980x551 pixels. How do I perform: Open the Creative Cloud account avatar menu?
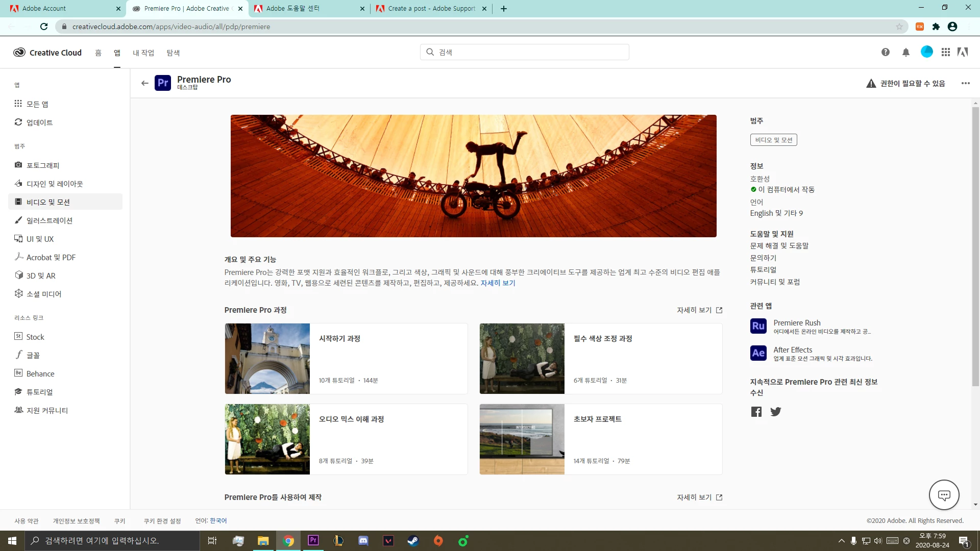point(926,52)
